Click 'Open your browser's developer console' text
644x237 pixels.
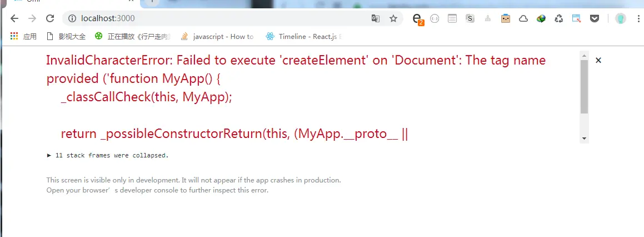[157, 190]
